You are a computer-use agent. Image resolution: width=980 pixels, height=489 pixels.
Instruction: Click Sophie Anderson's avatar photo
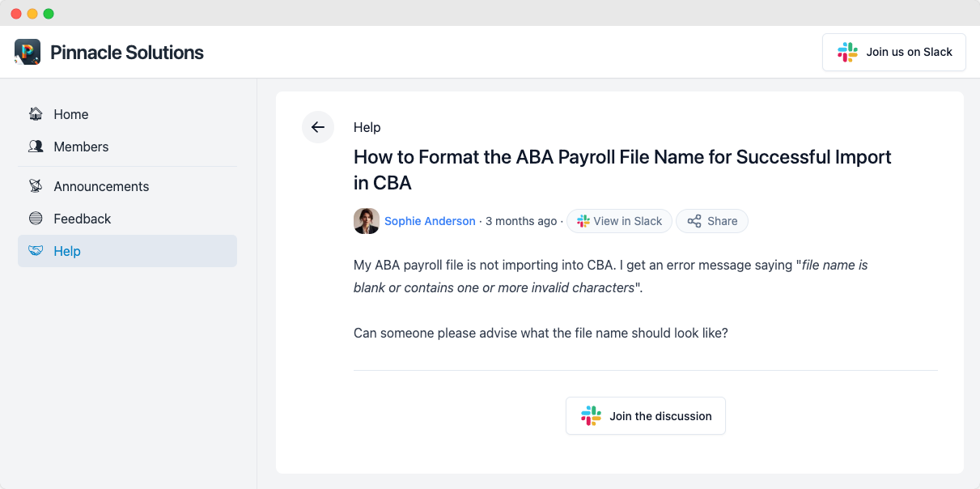[x=367, y=221]
